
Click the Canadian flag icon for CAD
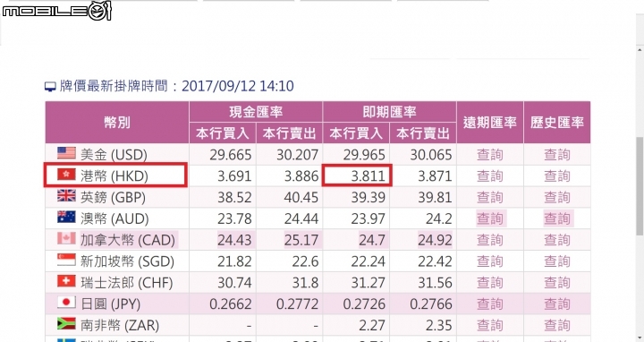tap(66, 238)
